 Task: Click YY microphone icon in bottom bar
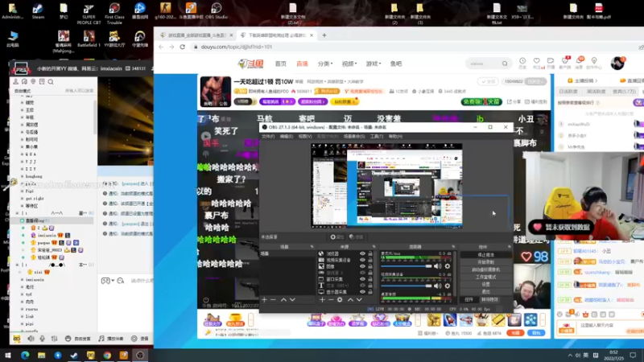click(x=43, y=339)
